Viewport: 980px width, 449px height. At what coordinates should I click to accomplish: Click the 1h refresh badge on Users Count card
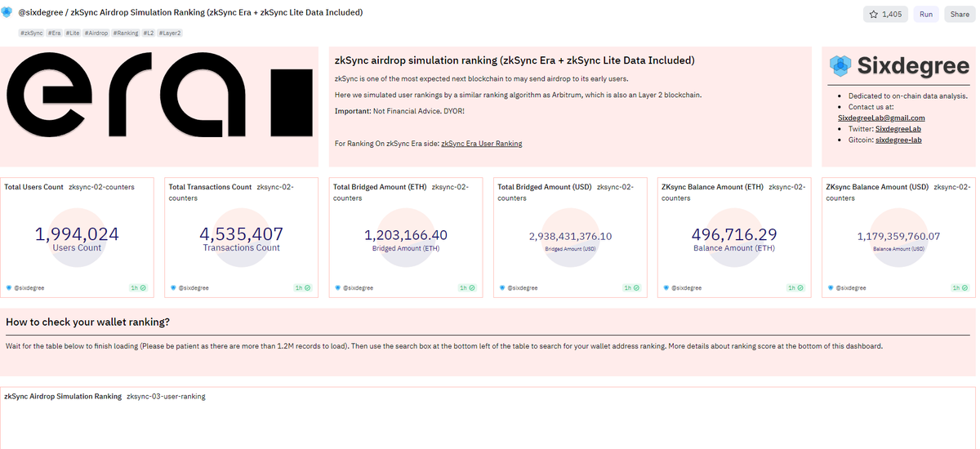pos(138,288)
